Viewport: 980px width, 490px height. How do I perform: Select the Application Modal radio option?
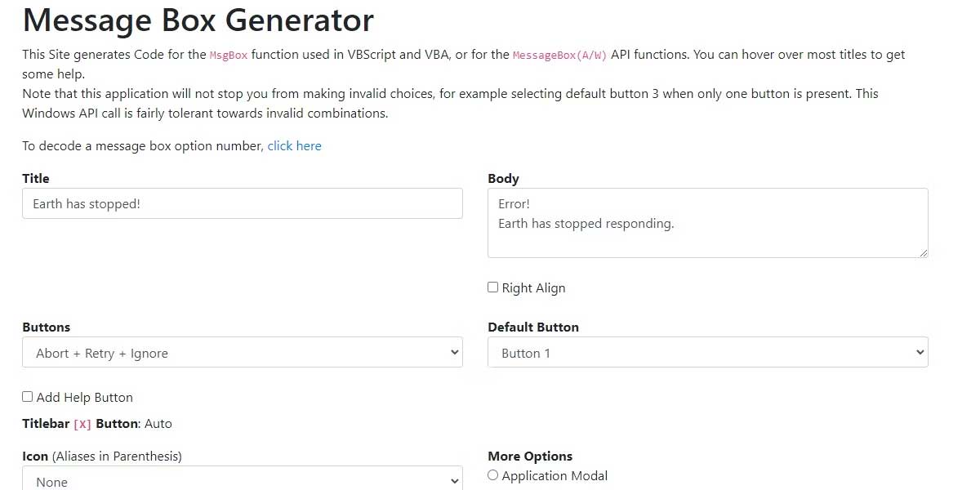492,475
